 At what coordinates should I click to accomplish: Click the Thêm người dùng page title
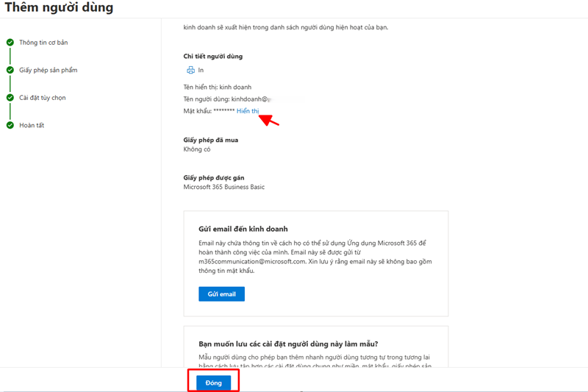coord(59,9)
